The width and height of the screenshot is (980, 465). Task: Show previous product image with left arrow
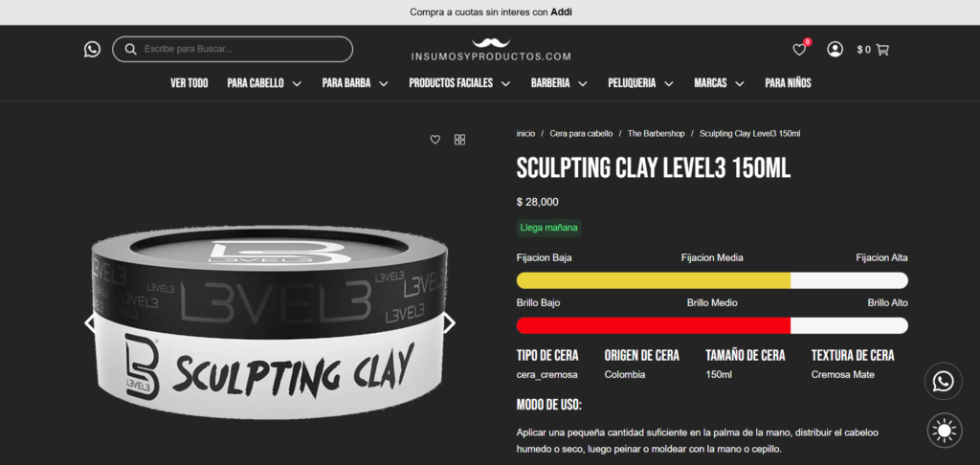(x=90, y=323)
